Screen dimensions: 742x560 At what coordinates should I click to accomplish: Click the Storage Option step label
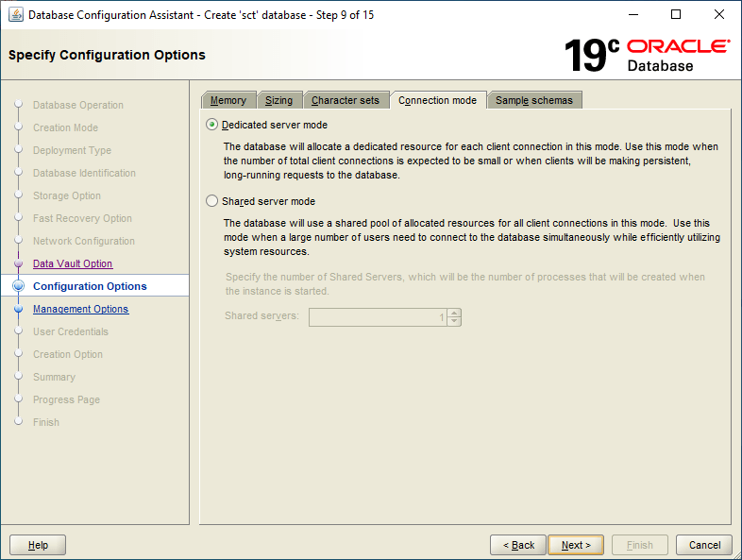coord(67,196)
